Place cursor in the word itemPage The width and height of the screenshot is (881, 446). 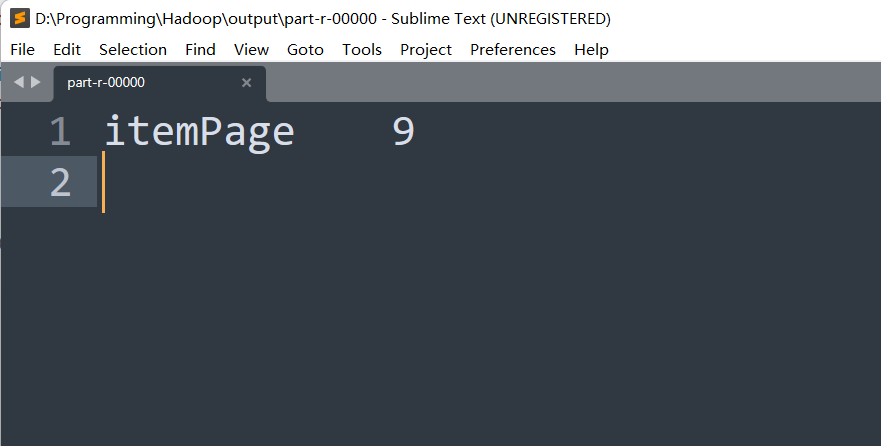tap(199, 132)
